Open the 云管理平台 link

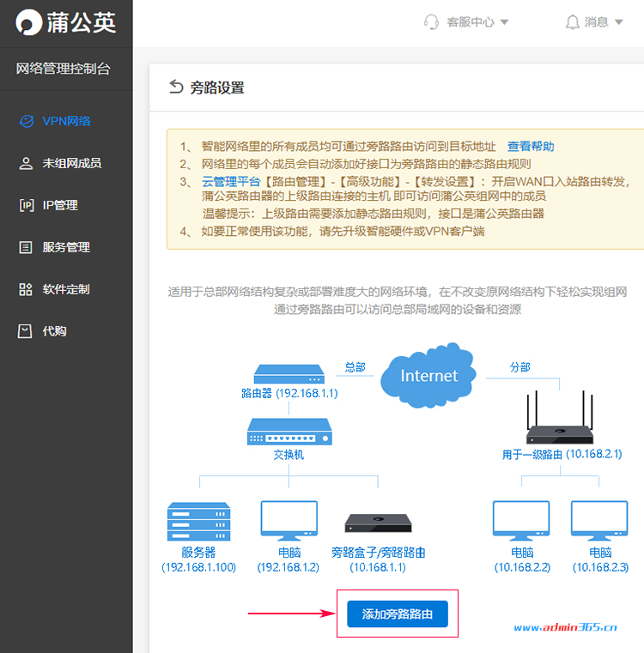[231, 182]
